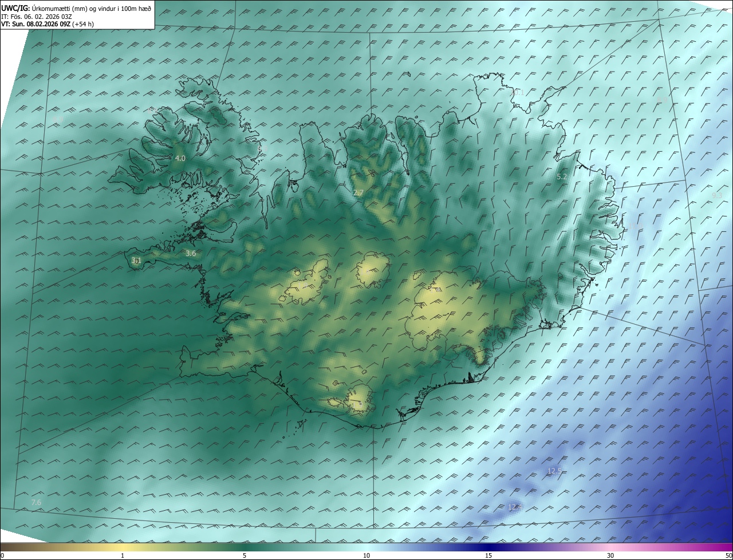Click the 'VT: Sun. 08.02.2026 09Z (+54 h)' line
Viewport: 733px width, 560px height.
(x=47, y=24)
